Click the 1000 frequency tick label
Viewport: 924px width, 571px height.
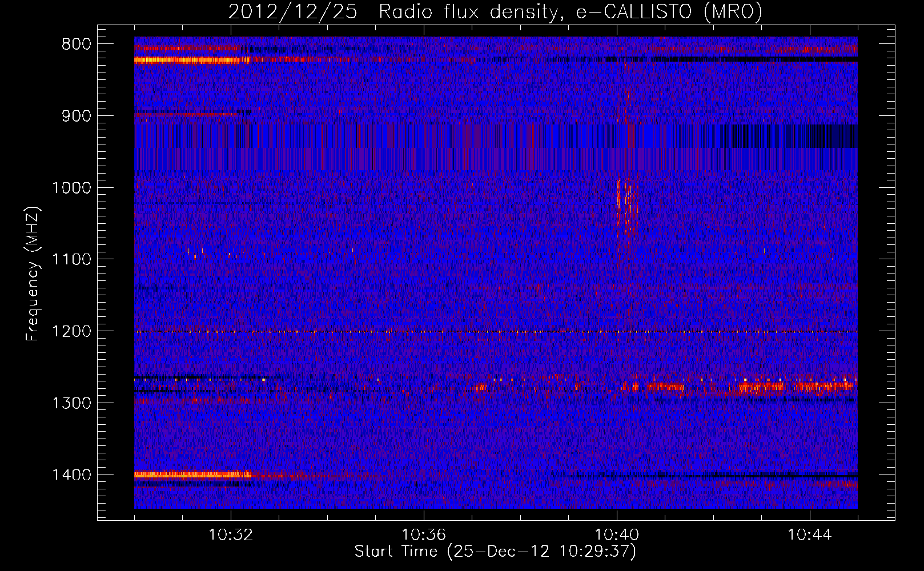click(x=71, y=188)
